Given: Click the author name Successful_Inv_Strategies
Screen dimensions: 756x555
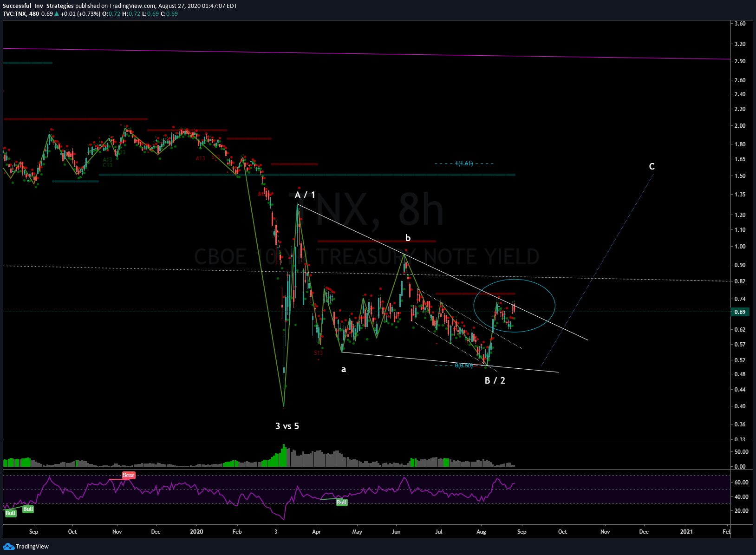Looking at the screenshot, I should pos(38,6).
